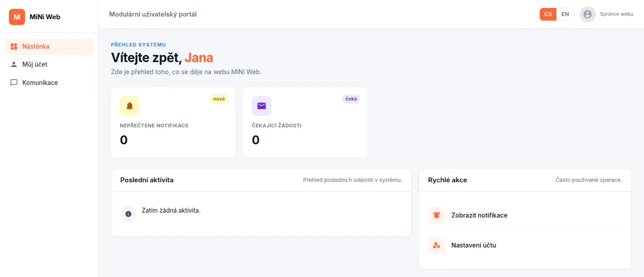
Task: Click the Poslední aktivita heading
Action: (147, 180)
